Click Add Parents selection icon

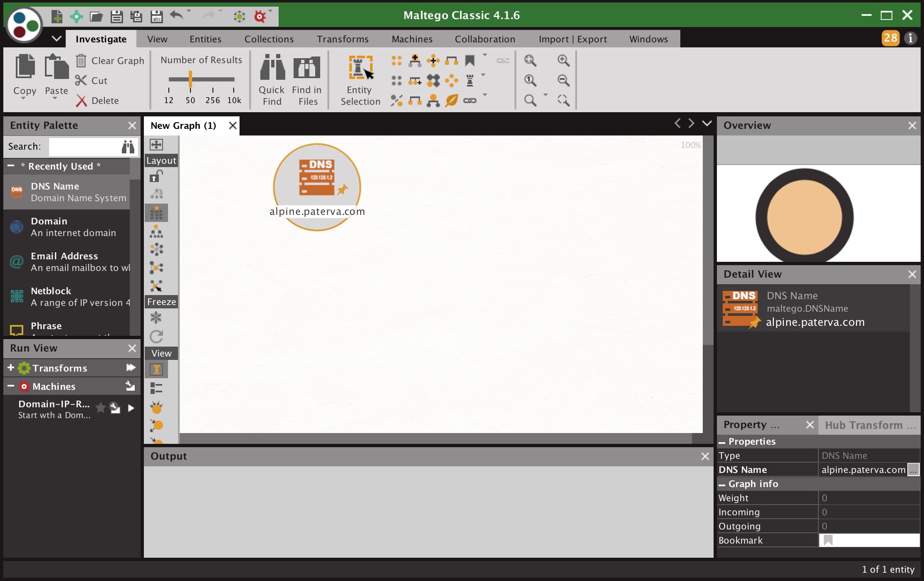coord(415,61)
